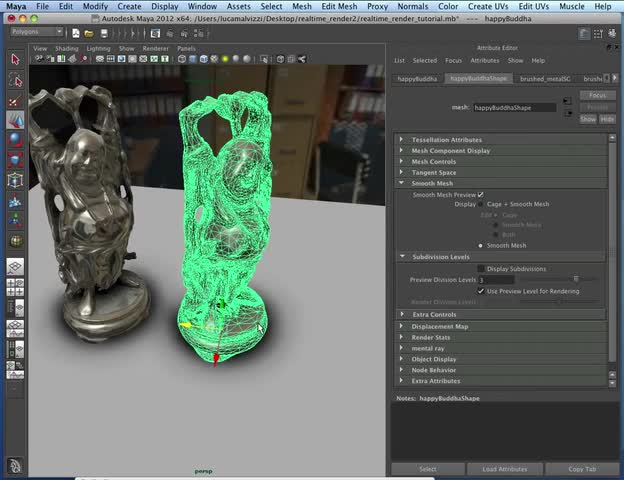Toggle film gate icon in viewport toolbar
This screenshot has width=624, height=480.
(x=111, y=59)
